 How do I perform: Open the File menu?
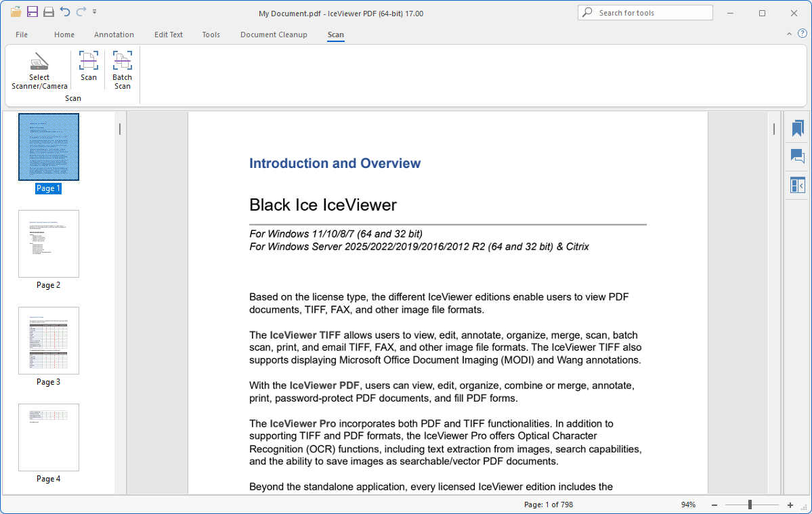coord(22,35)
